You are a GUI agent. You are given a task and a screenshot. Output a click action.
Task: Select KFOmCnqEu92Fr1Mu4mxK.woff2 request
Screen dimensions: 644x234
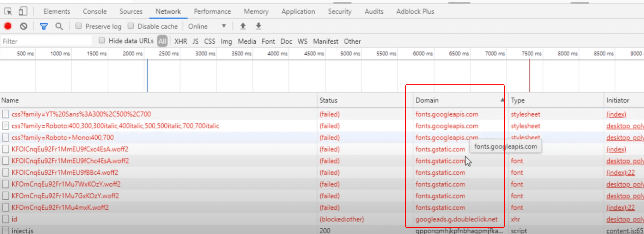60,207
